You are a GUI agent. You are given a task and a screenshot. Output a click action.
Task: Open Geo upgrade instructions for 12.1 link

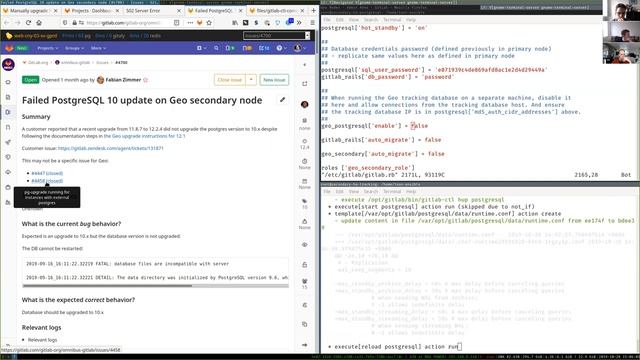[144, 136]
